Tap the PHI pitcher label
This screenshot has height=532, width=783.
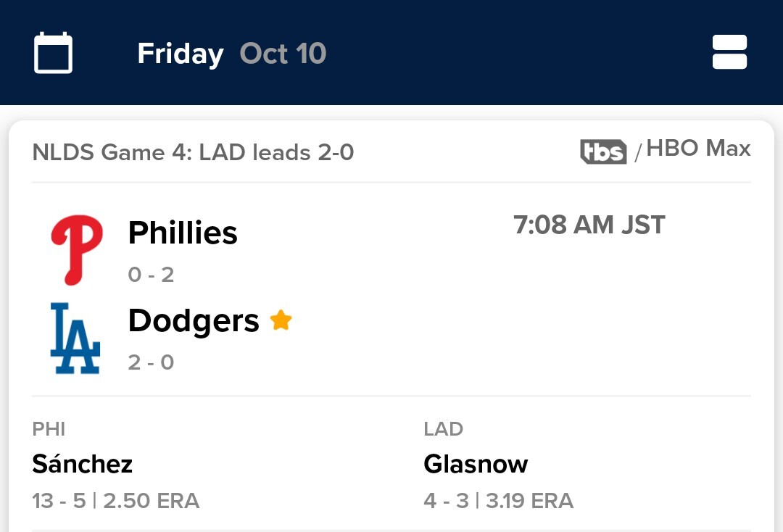(49, 429)
